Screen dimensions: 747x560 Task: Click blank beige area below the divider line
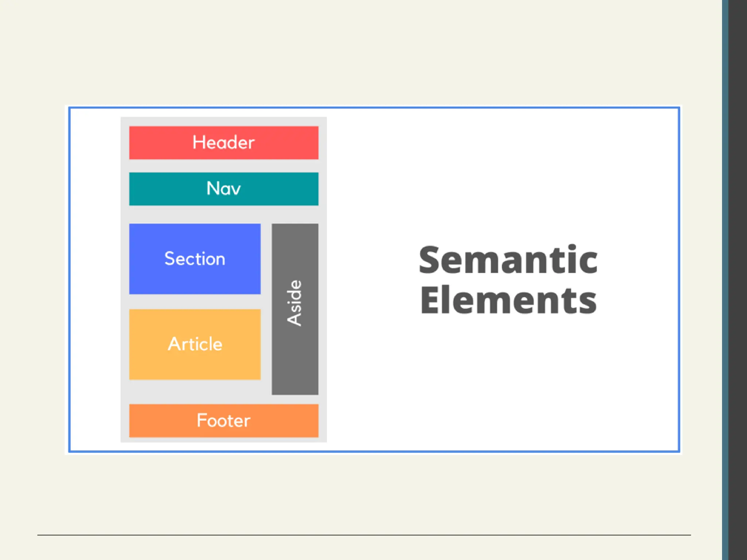click(x=365, y=548)
